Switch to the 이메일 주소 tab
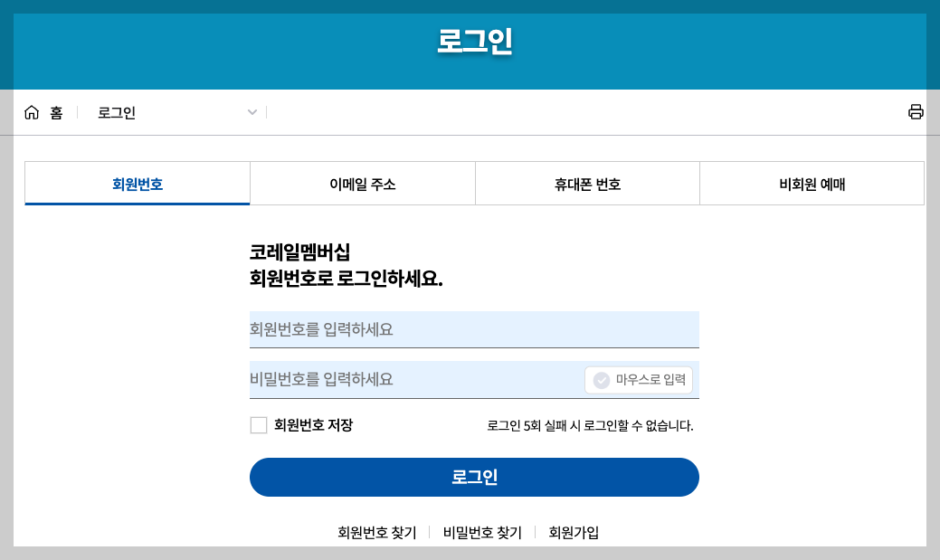The image size is (940, 560). coord(363,184)
